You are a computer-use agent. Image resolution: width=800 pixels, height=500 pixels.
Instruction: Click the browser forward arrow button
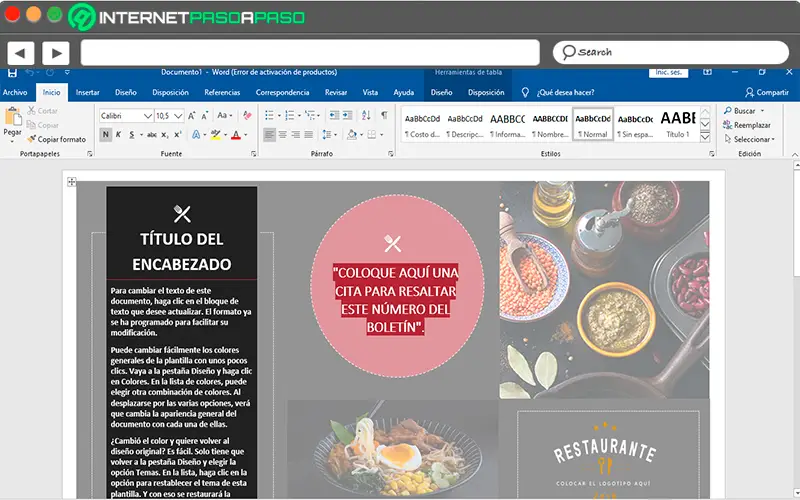click(x=56, y=53)
